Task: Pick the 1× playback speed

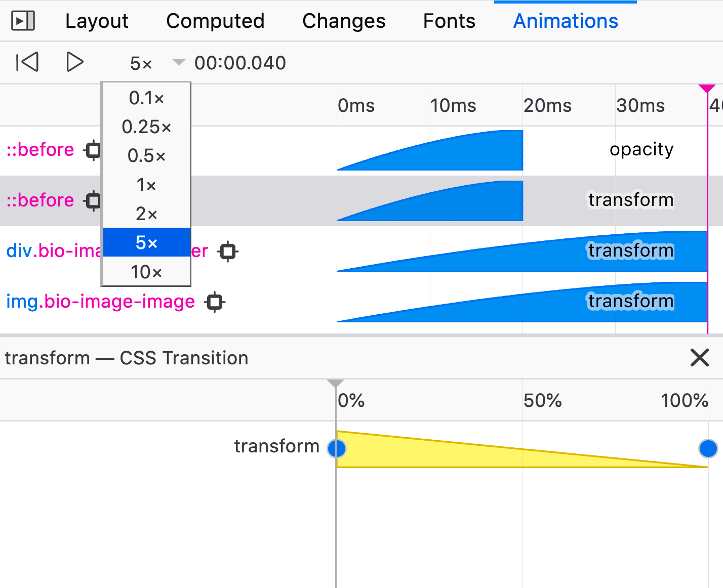Action: pyautogui.click(x=147, y=185)
